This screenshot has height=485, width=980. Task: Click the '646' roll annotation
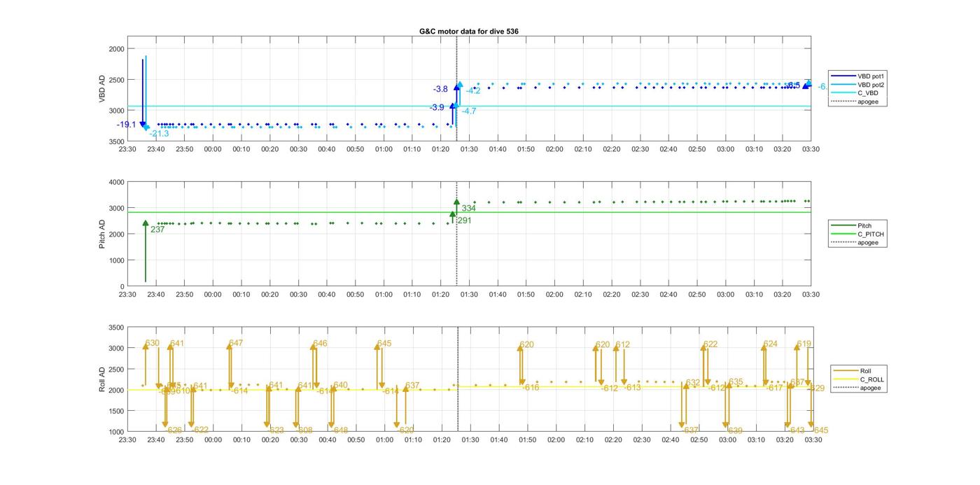coord(320,343)
